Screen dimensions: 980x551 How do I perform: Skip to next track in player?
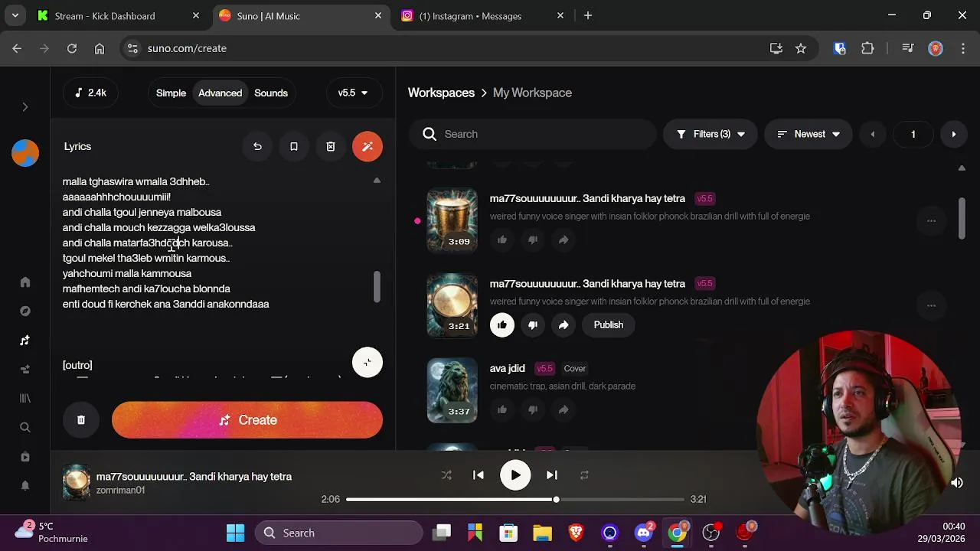[x=552, y=475]
